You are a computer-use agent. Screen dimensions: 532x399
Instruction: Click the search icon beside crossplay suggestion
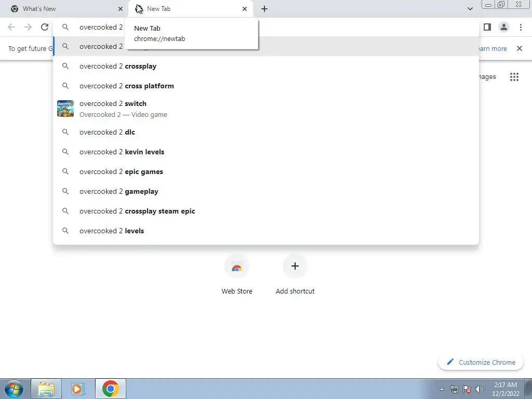pos(65,66)
